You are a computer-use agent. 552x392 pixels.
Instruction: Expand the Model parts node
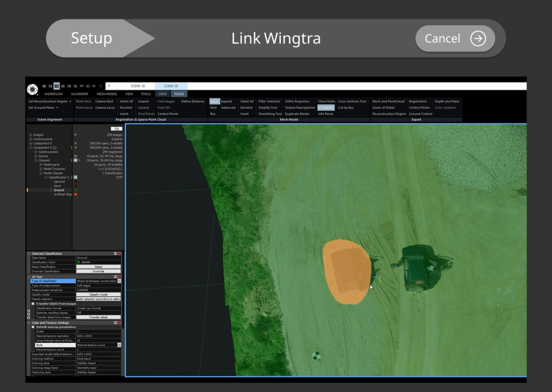tap(41, 165)
